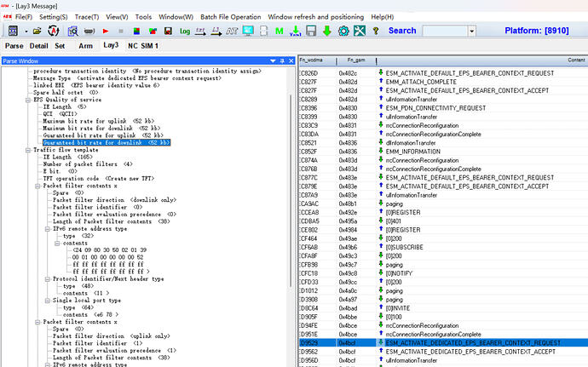This screenshot has width=588, height=367.
Task: Open the Tools menu
Action: point(143,17)
